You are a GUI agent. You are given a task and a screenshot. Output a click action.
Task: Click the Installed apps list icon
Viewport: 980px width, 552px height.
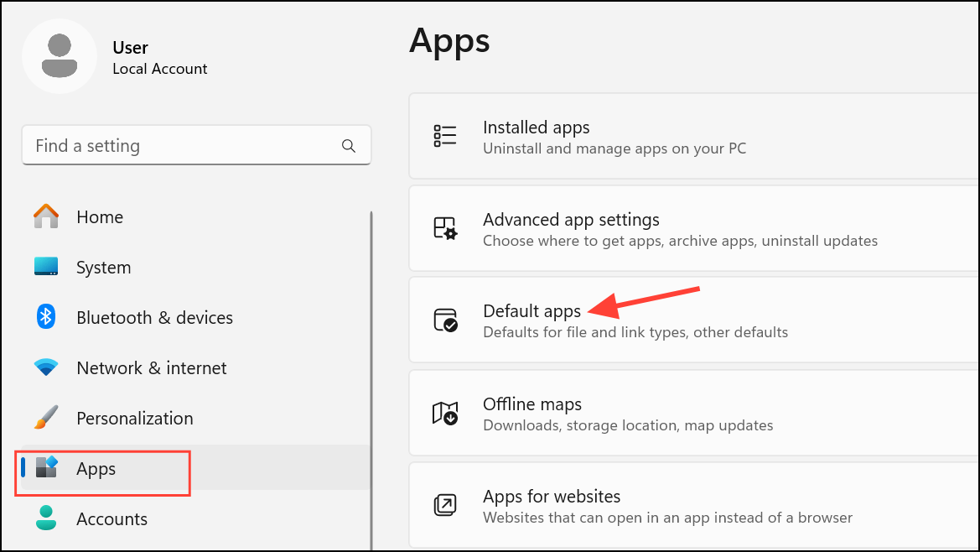(x=445, y=136)
